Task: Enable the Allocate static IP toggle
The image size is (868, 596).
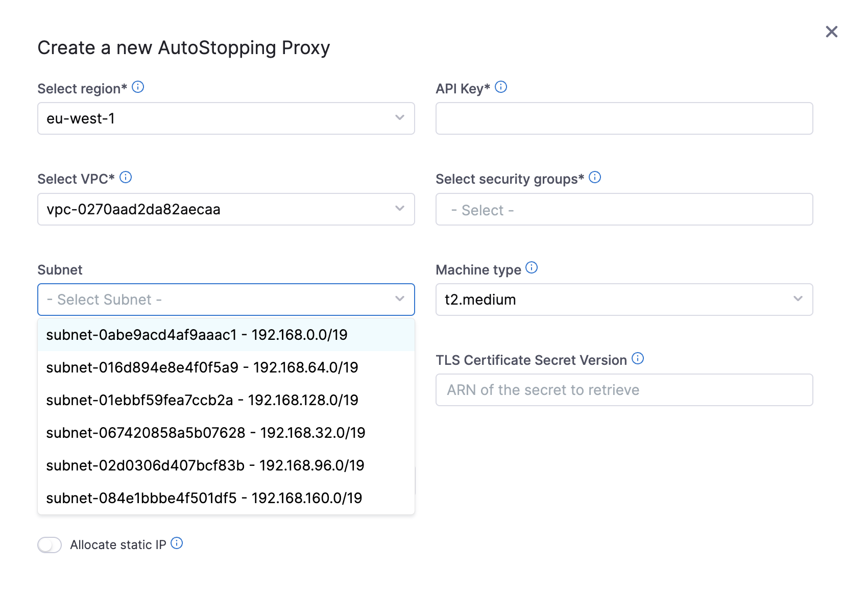Action: [50, 545]
